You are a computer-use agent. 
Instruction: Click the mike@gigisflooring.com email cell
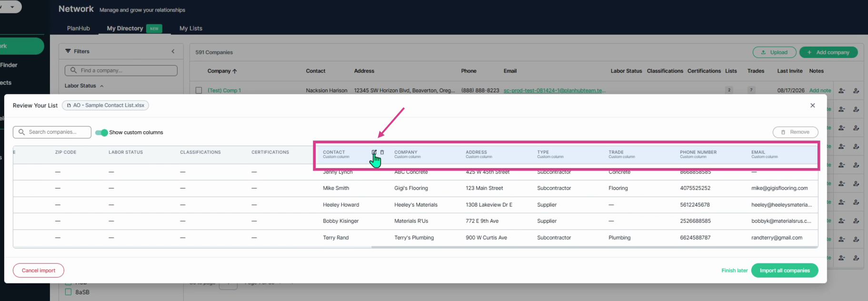[779, 188]
